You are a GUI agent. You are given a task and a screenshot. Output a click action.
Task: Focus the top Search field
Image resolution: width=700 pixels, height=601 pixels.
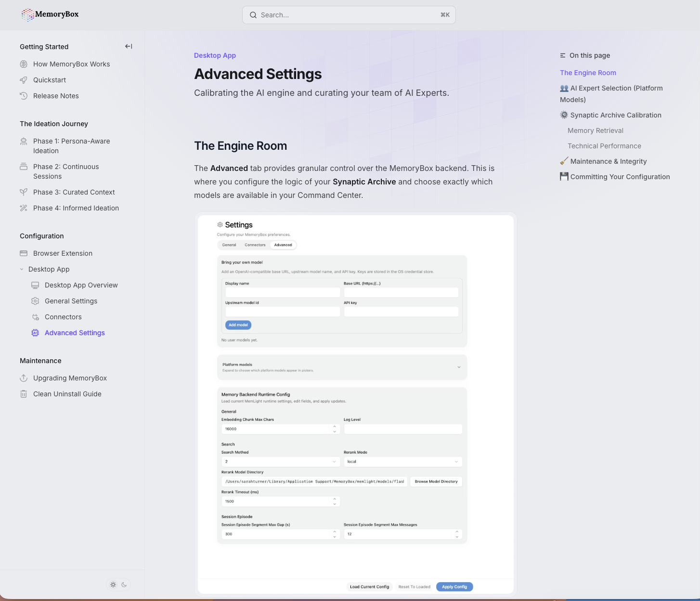coord(349,15)
